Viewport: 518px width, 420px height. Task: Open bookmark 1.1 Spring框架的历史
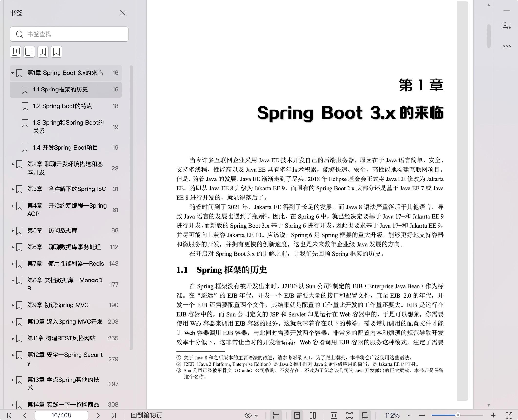click(x=66, y=90)
